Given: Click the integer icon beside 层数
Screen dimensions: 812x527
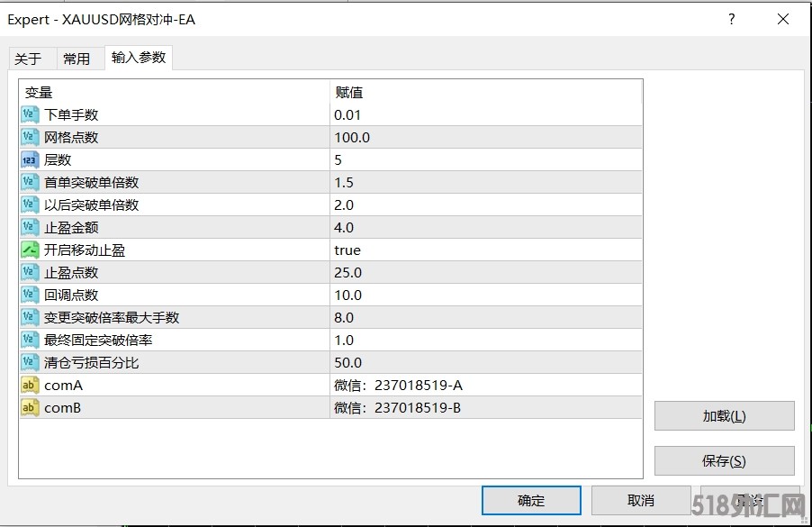Looking at the screenshot, I should tap(30, 159).
